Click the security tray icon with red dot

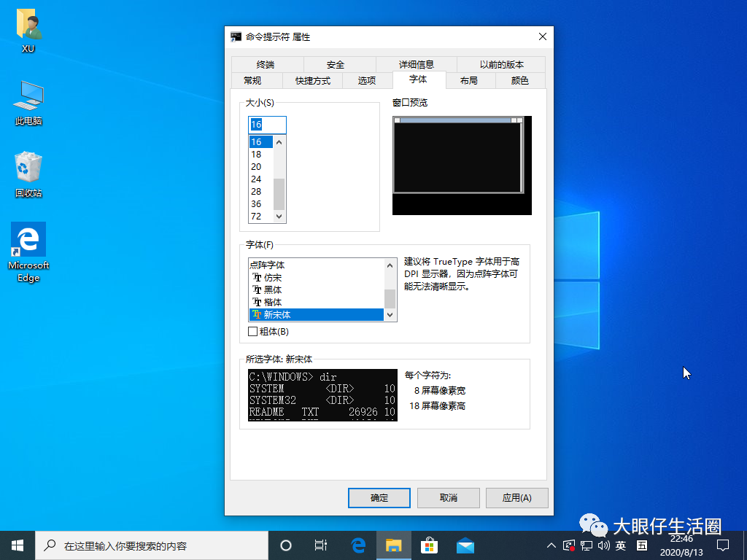[x=569, y=545]
